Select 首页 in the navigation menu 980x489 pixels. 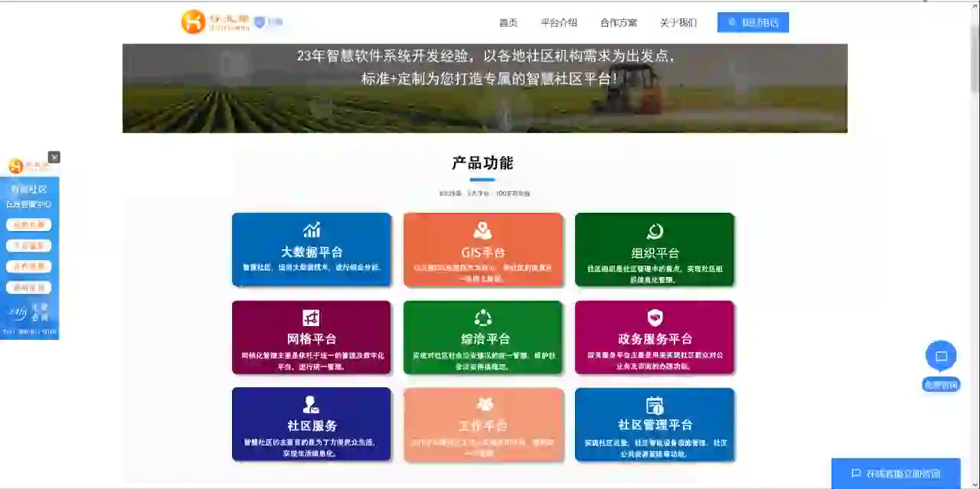[x=508, y=22]
